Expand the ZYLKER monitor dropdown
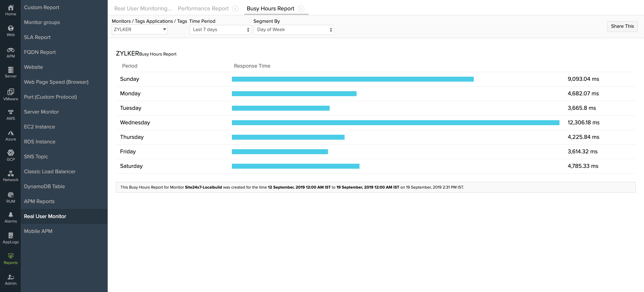This screenshot has width=644, height=292. [x=140, y=29]
